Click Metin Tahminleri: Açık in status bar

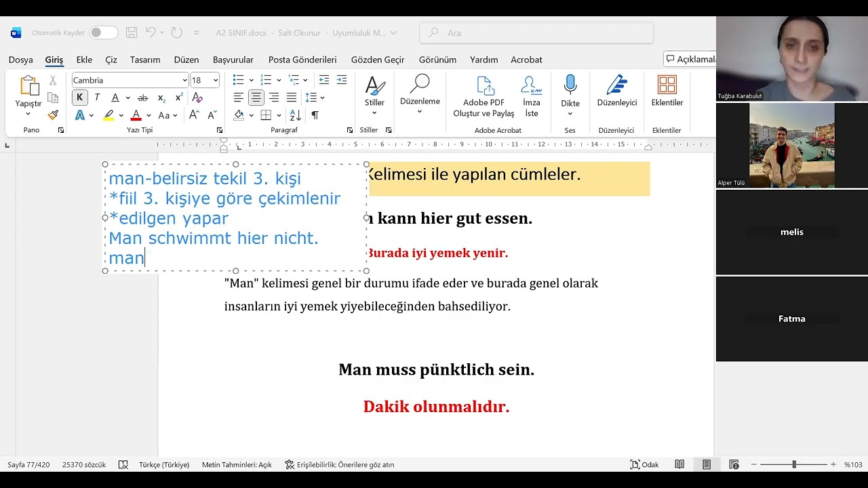(237, 464)
